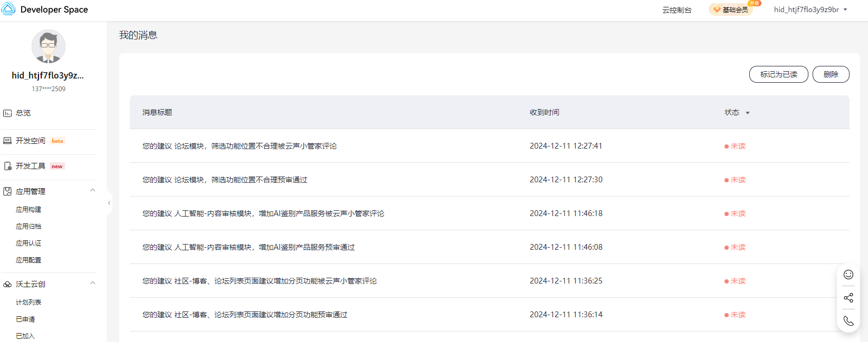Click the share icon on right floater
This screenshot has width=868, height=342.
[x=848, y=298]
